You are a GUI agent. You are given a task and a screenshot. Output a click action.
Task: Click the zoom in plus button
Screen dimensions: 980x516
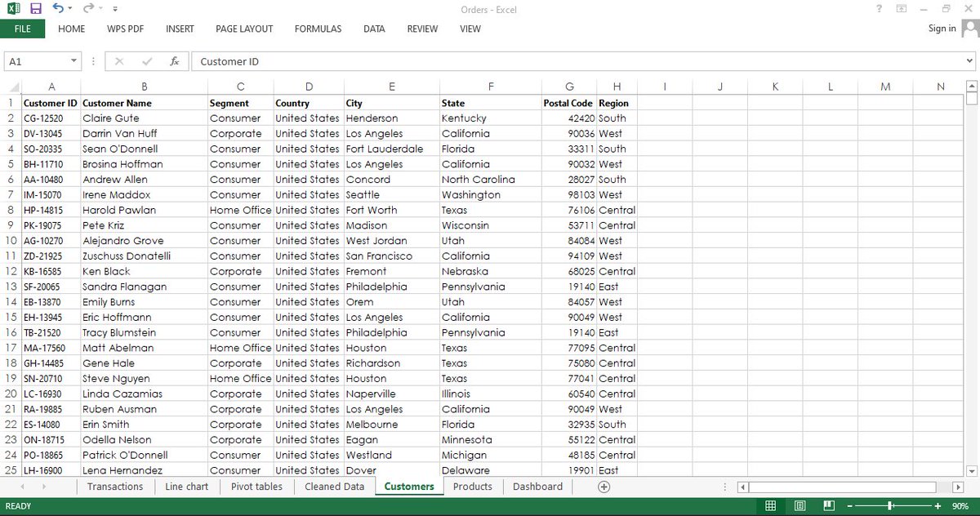pyautogui.click(x=936, y=506)
